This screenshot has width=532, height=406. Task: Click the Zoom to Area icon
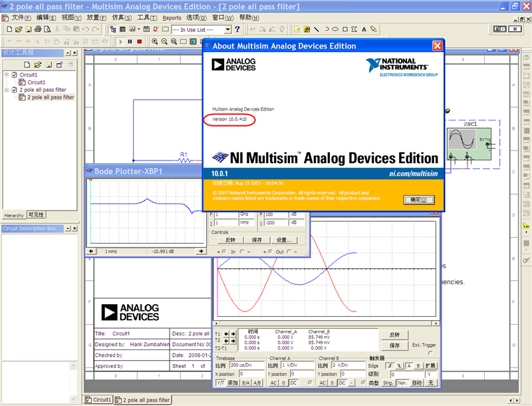pyautogui.click(x=174, y=41)
